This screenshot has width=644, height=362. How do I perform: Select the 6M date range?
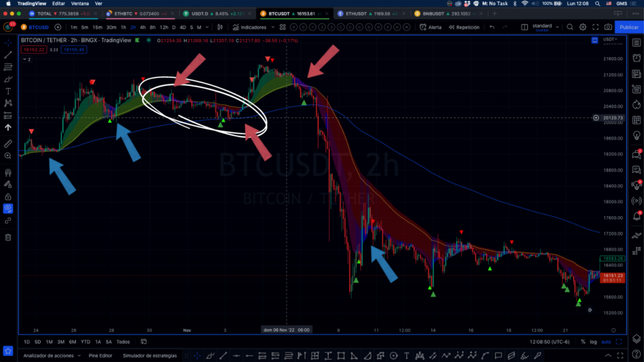[x=72, y=341]
